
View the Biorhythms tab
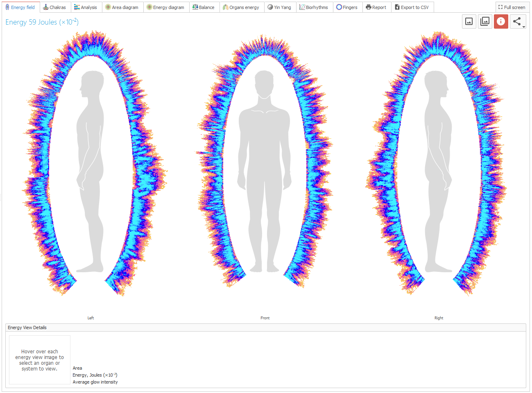[x=314, y=7]
